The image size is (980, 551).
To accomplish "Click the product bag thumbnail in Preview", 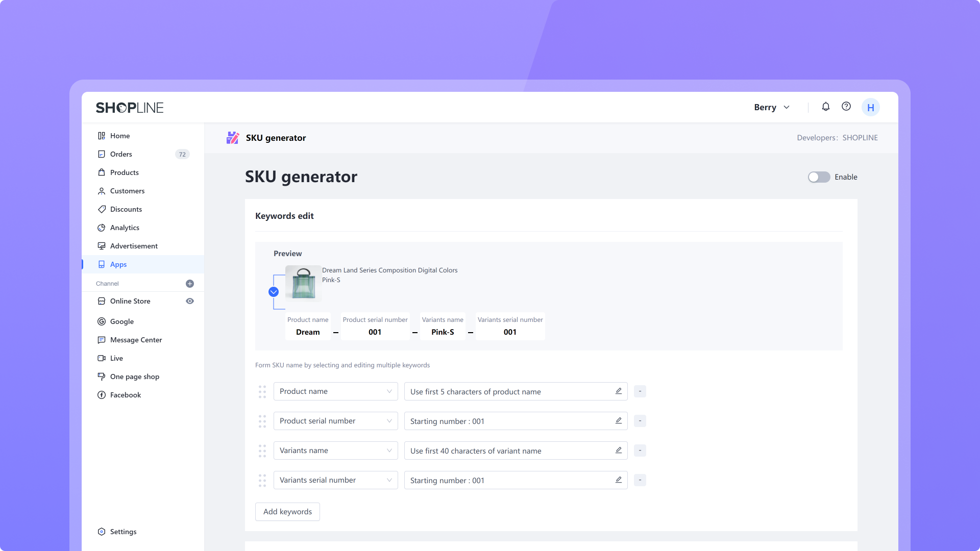I will point(303,283).
